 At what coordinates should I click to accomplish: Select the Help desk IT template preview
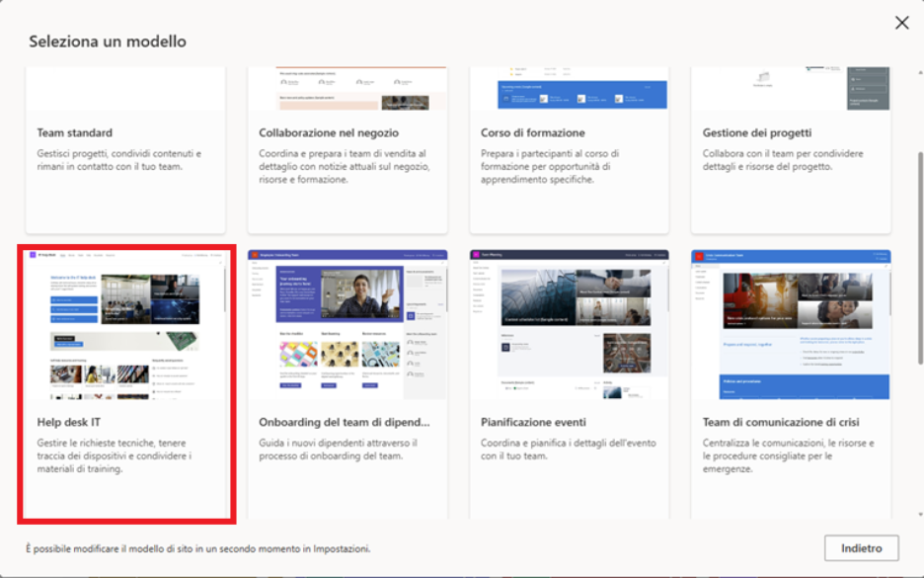(x=125, y=324)
